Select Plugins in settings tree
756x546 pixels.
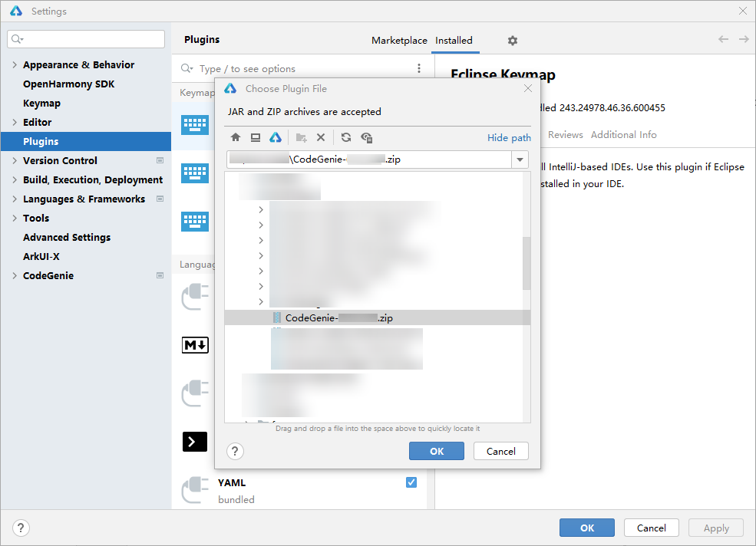pyautogui.click(x=86, y=141)
